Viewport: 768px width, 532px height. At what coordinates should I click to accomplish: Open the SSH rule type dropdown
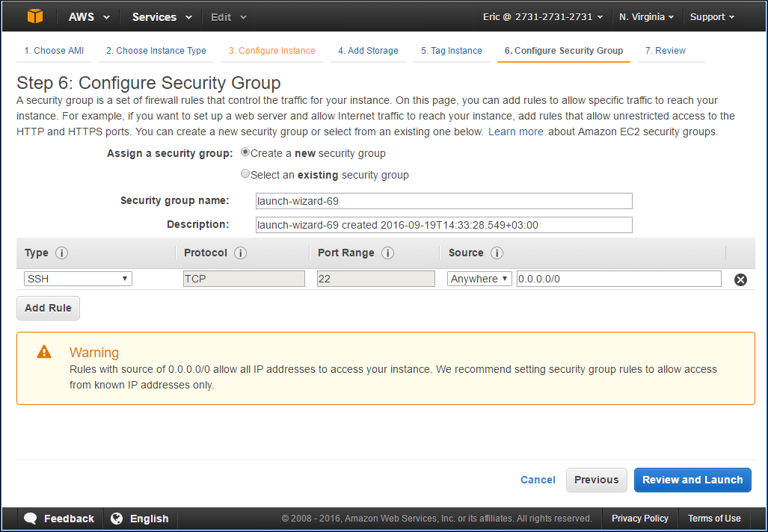click(x=78, y=279)
